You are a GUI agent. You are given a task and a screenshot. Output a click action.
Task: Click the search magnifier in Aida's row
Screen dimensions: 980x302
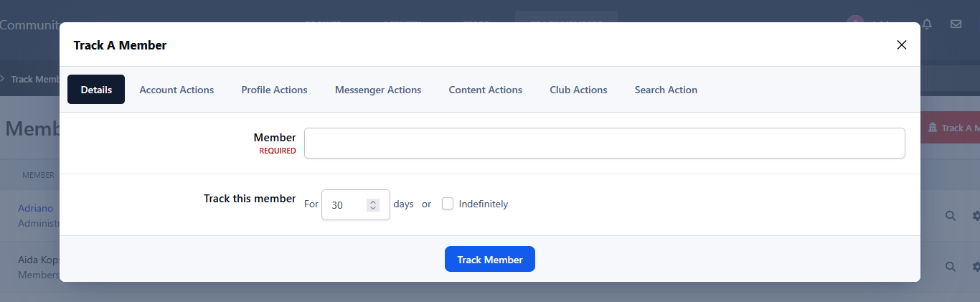click(x=951, y=267)
